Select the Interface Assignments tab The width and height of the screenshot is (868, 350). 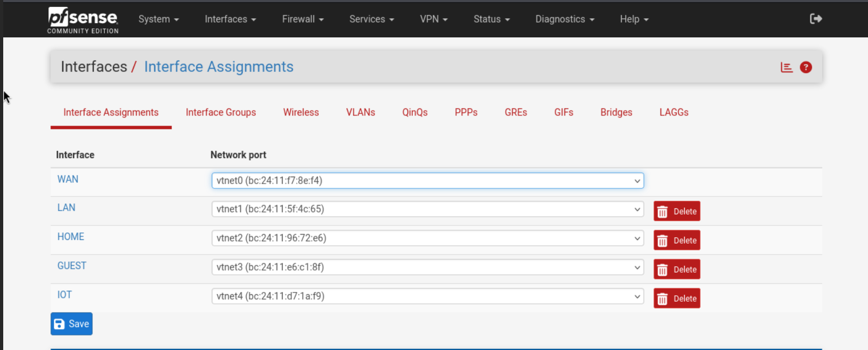click(x=111, y=113)
